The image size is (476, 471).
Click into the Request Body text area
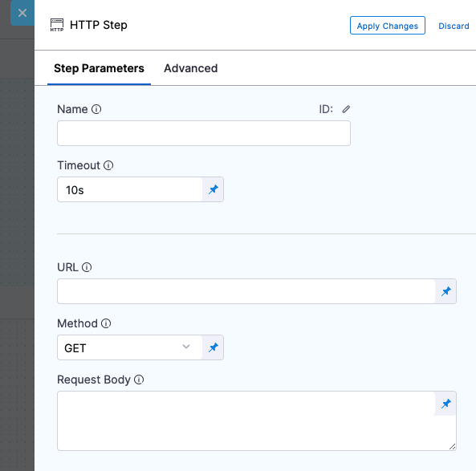pos(246,421)
